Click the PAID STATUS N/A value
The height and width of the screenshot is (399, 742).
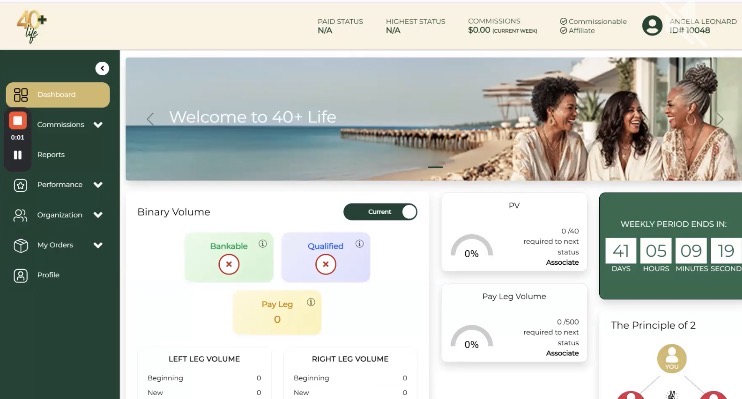pos(325,31)
